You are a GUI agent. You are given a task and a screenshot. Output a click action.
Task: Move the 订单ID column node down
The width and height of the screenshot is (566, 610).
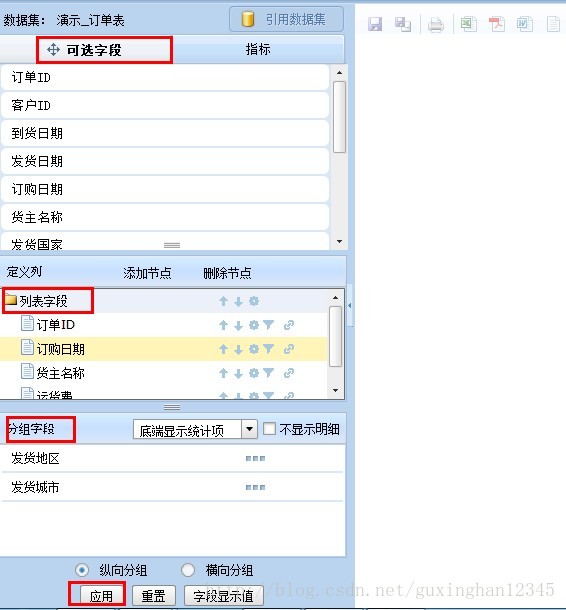[x=238, y=325]
